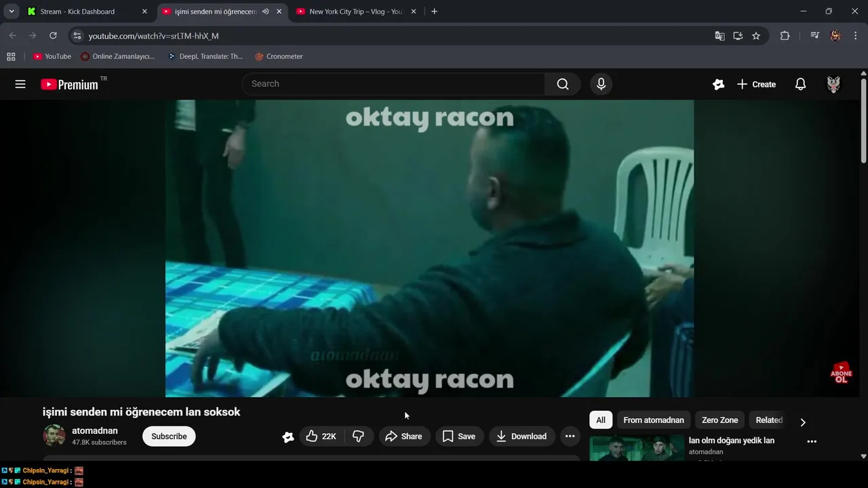
Task: Show more filter chips with next arrow
Action: coord(803,422)
